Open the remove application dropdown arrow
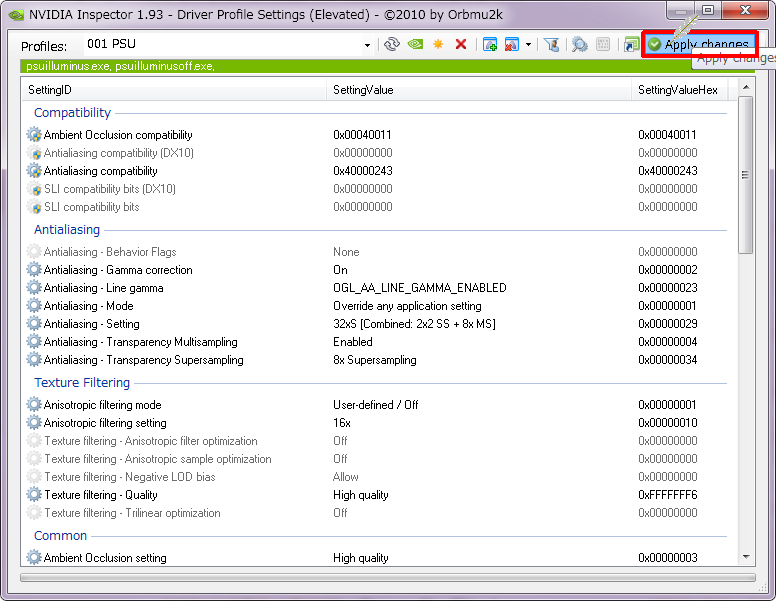776x601 pixels. coord(529,45)
